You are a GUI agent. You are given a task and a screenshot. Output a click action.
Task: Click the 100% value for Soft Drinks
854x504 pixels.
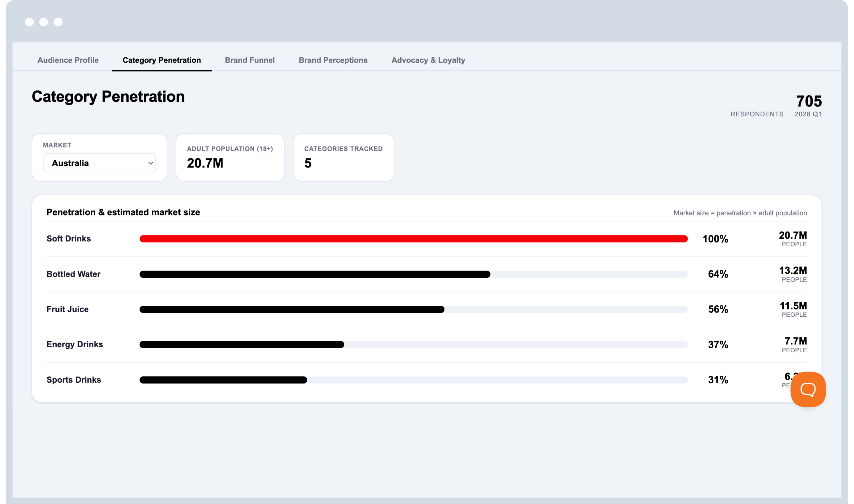tap(715, 239)
